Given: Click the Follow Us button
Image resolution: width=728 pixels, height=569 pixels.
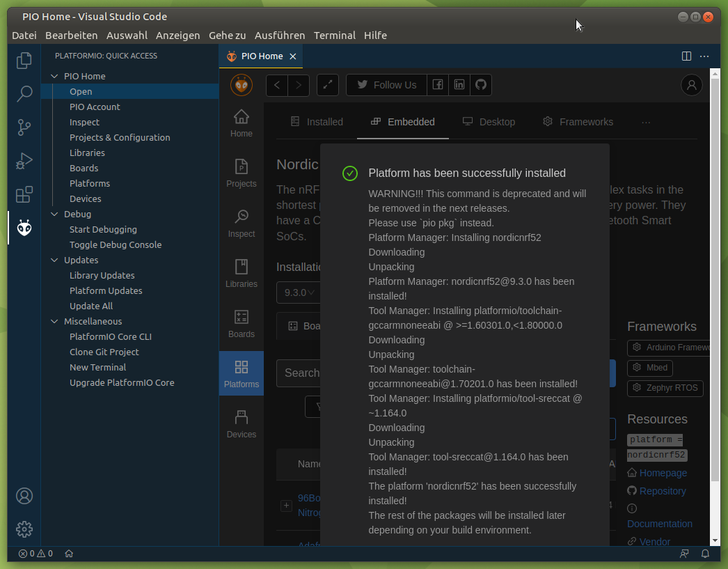Looking at the screenshot, I should click(386, 85).
